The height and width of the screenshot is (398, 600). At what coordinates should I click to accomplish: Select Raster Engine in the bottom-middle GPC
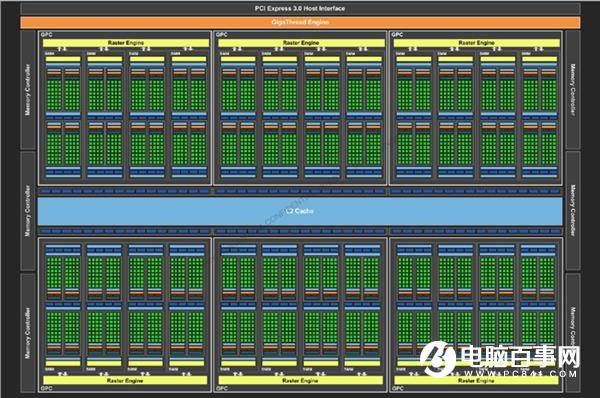click(300, 380)
